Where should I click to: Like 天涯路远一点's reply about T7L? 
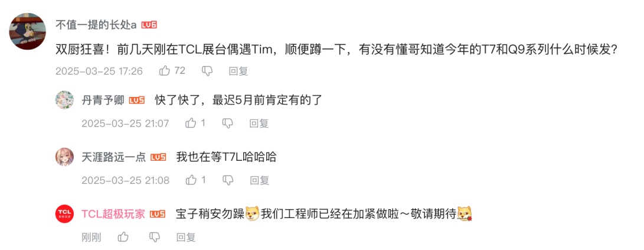191,180
